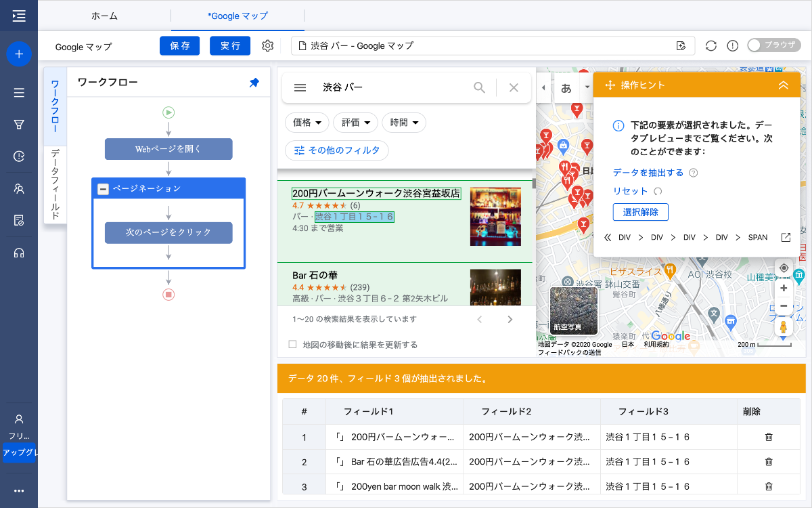Open the user account icon in sidebar

(19, 419)
